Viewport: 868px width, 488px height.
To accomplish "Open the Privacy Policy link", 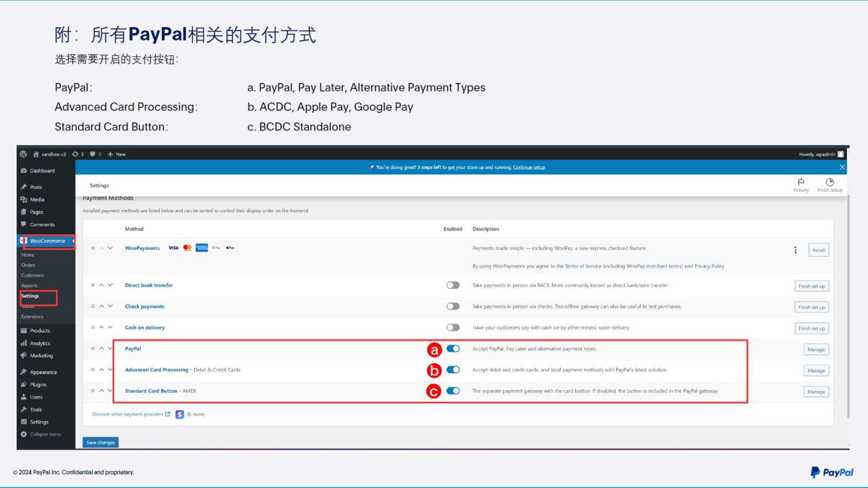I will 709,266.
